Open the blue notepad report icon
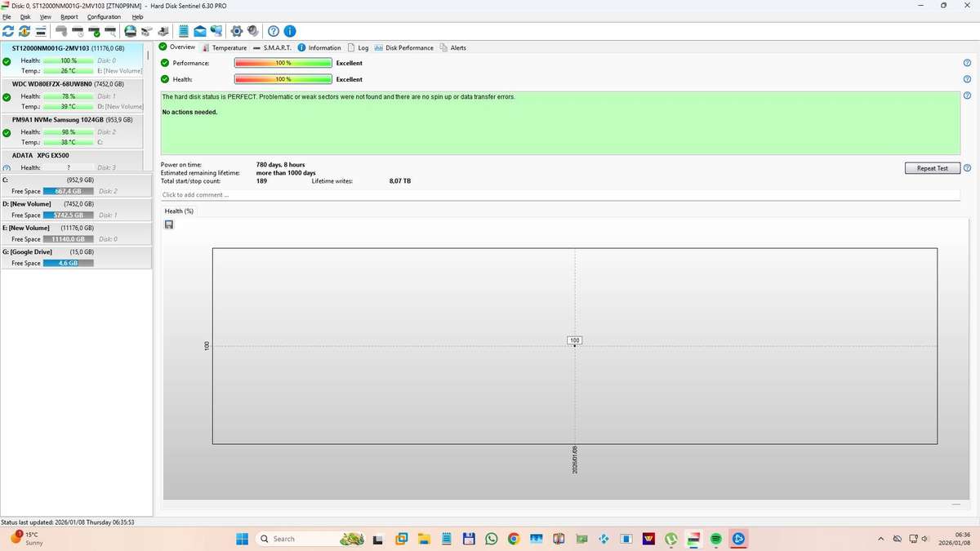This screenshot has width=980, height=551. [x=184, y=31]
